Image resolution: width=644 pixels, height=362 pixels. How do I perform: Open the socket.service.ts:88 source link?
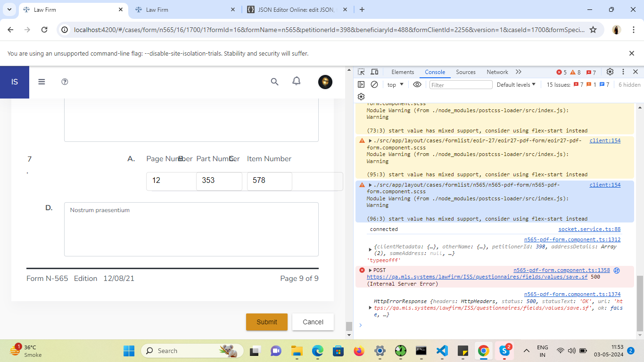tap(589, 229)
